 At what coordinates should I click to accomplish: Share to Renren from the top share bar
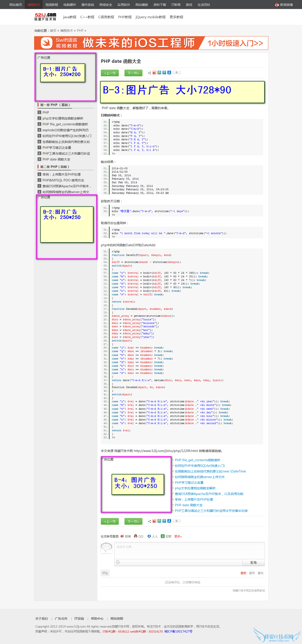pos(169,73)
